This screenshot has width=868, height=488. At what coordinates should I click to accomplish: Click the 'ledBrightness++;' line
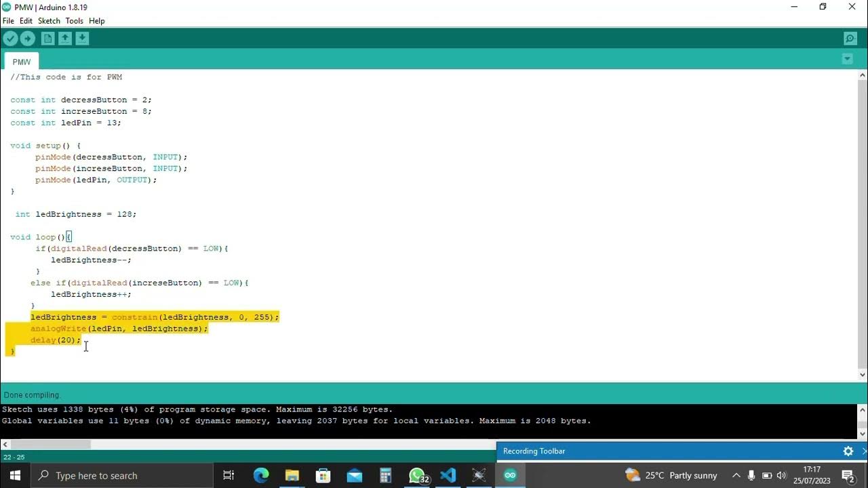[91, 294]
